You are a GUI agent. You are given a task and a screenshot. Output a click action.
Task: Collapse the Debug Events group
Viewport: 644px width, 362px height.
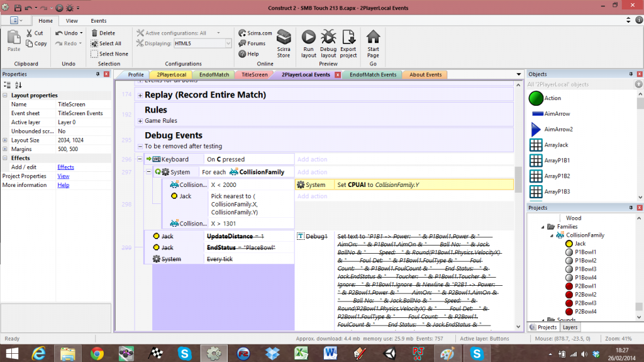point(140,147)
